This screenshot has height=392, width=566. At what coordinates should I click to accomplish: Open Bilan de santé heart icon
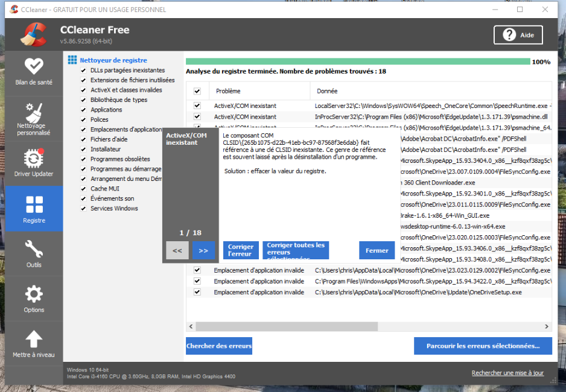coord(34,66)
